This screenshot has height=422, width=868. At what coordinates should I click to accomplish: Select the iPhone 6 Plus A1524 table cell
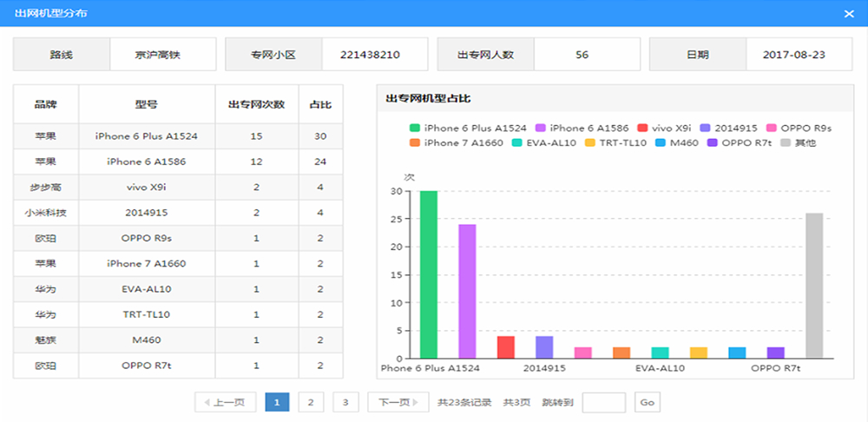pyautogui.click(x=147, y=136)
